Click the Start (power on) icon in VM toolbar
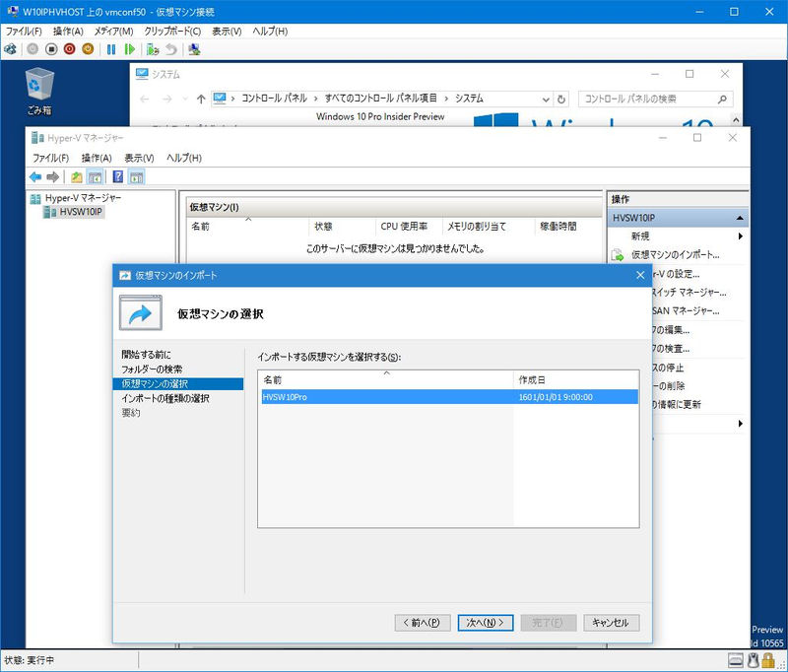Image resolution: width=788 pixels, height=672 pixels. pyautogui.click(x=33, y=49)
